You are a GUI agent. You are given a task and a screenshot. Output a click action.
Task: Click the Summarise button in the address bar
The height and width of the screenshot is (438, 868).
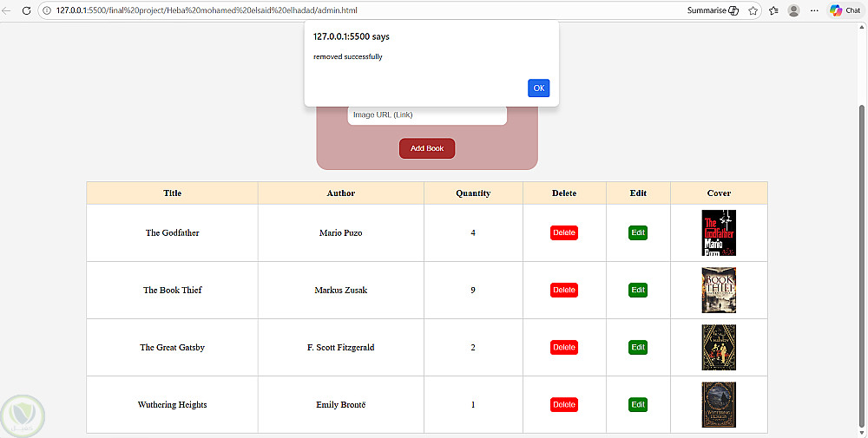pos(713,10)
